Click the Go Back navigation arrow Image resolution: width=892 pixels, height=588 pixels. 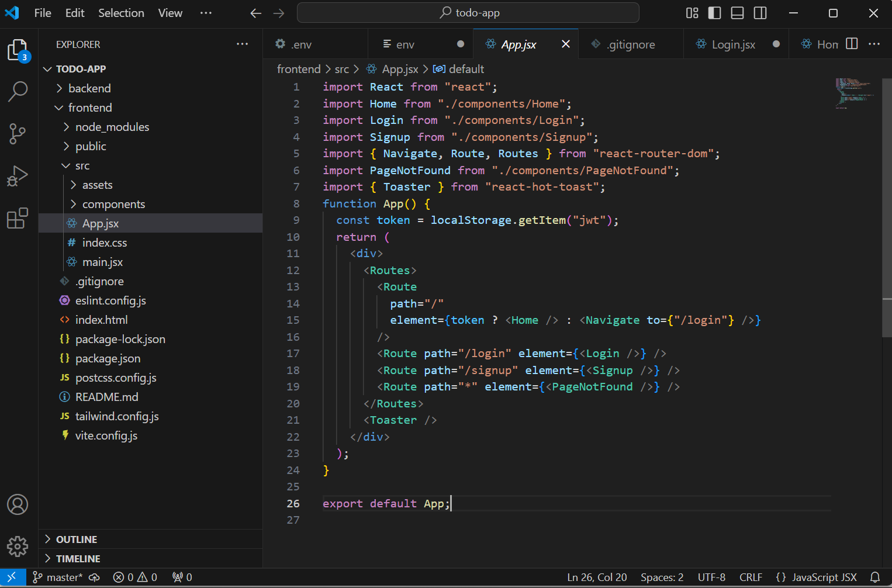(255, 12)
